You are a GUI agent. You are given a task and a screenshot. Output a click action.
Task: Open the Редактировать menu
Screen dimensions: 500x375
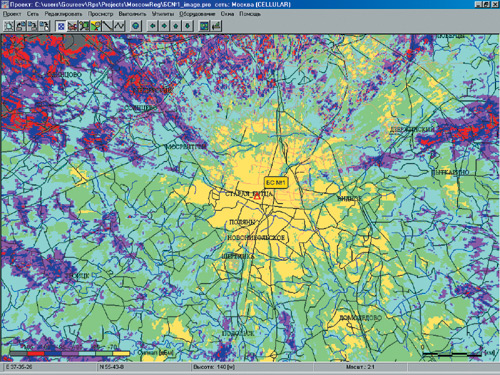[63, 14]
